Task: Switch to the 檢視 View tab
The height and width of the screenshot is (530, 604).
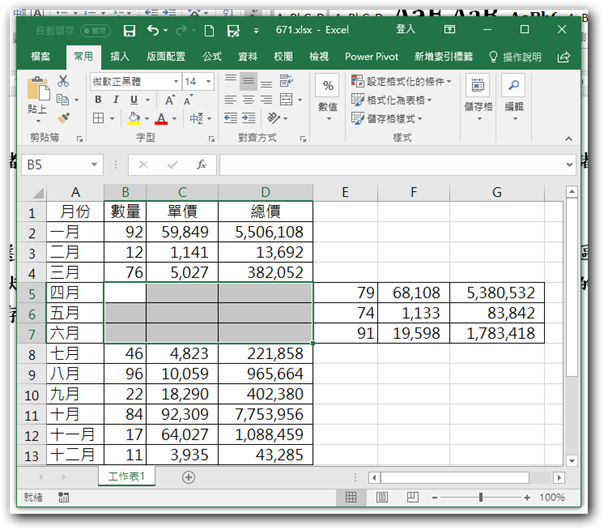Action: pos(319,57)
